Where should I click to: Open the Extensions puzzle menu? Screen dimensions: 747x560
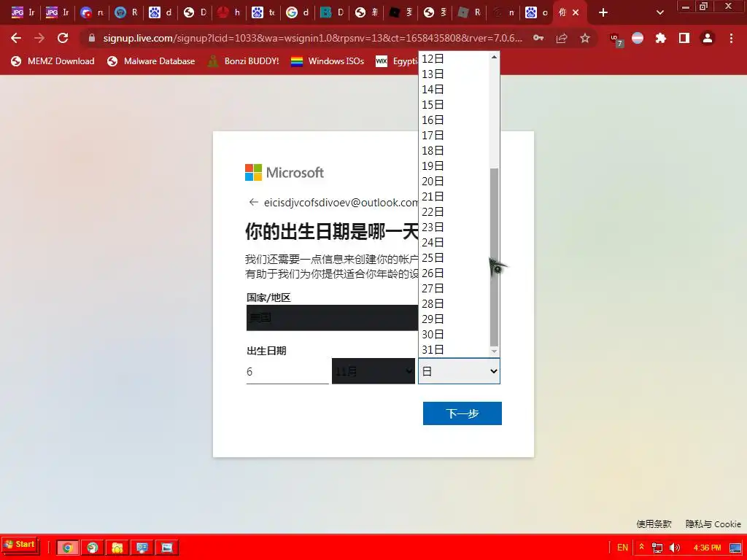click(x=661, y=38)
